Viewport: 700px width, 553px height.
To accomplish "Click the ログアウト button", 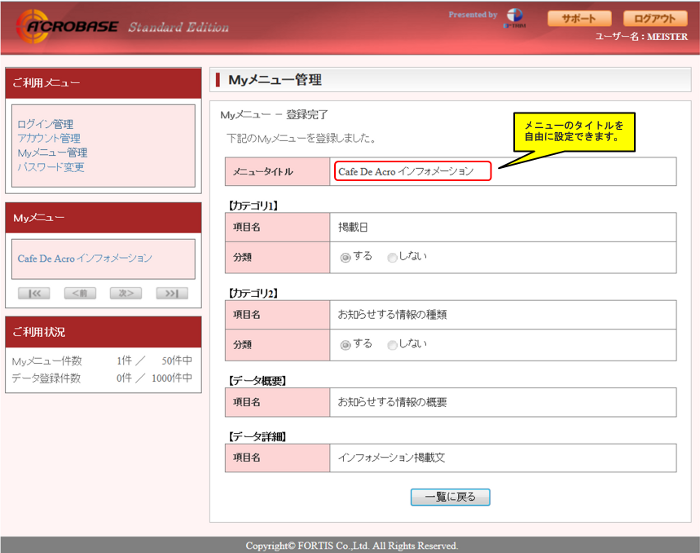I will 655,19.
